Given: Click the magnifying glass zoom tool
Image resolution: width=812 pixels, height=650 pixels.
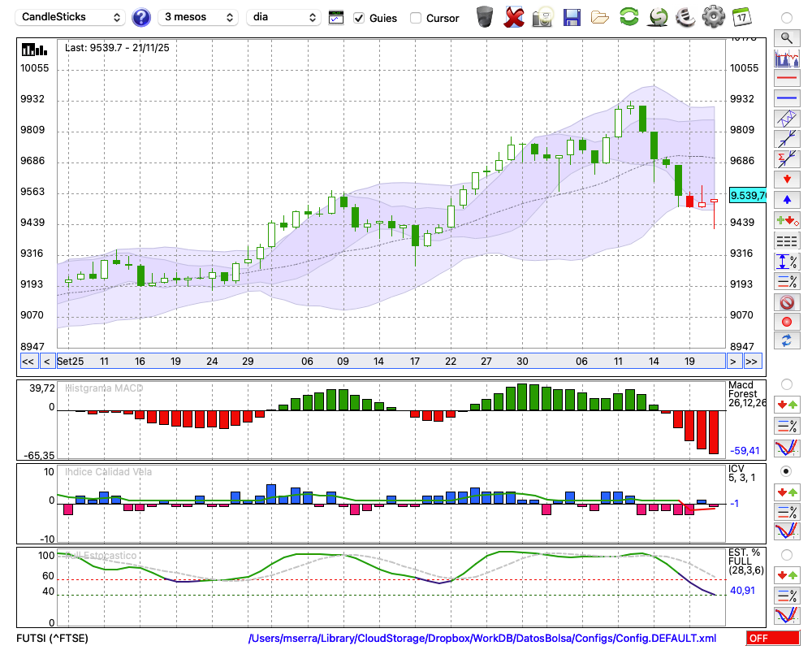Looking at the screenshot, I should [787, 38].
